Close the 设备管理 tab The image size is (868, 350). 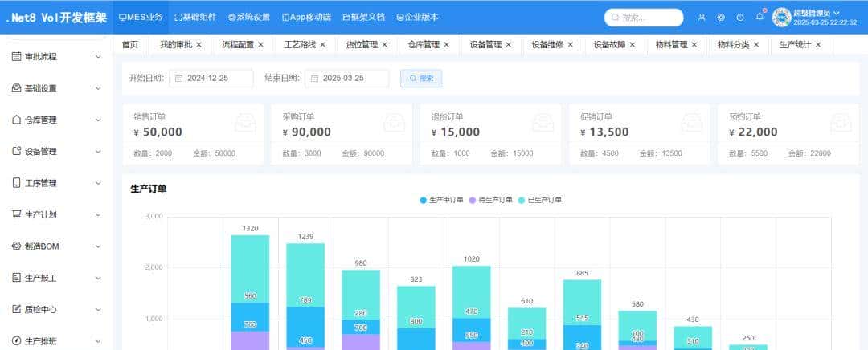click(x=508, y=44)
